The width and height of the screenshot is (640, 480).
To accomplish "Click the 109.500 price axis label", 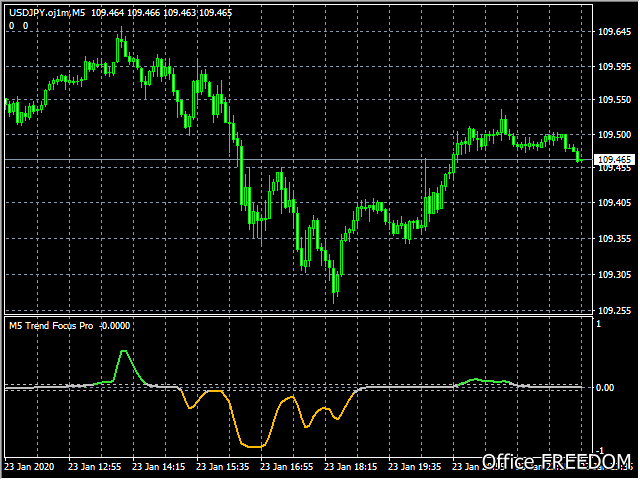I will 614,135.
